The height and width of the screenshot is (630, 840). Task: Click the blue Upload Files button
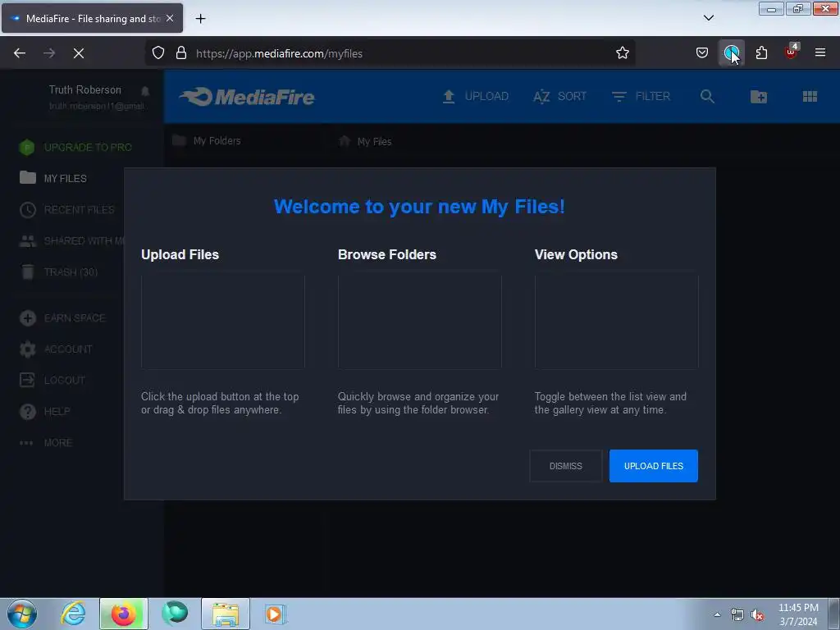point(654,466)
